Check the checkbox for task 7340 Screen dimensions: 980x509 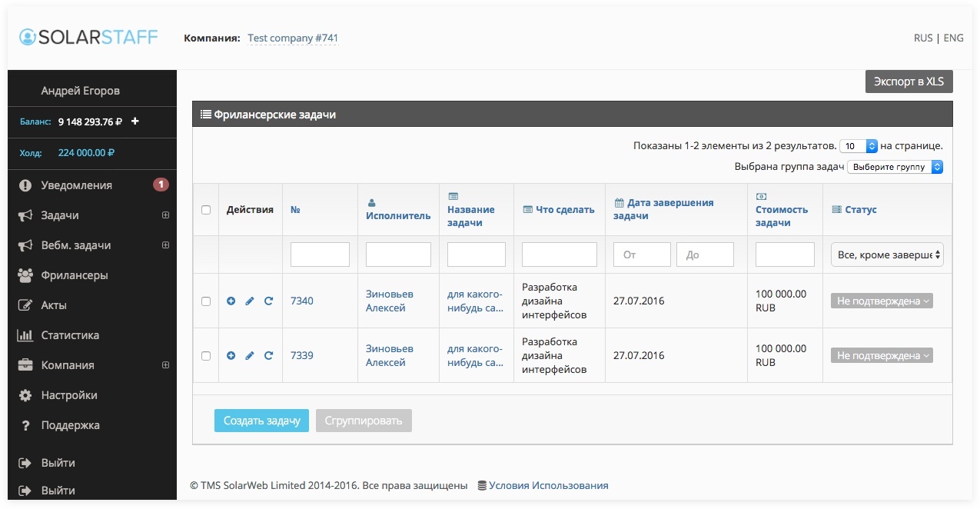pos(206,301)
